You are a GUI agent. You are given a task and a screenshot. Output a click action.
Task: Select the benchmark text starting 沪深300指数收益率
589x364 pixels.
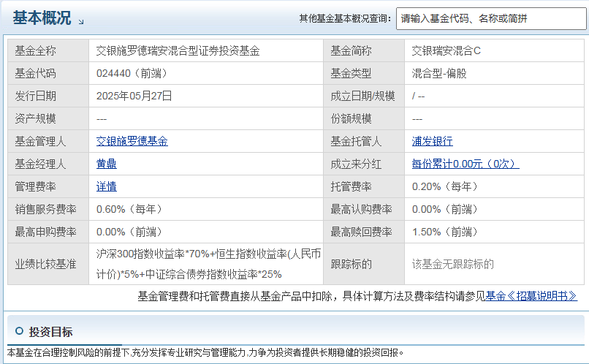[x=208, y=264]
